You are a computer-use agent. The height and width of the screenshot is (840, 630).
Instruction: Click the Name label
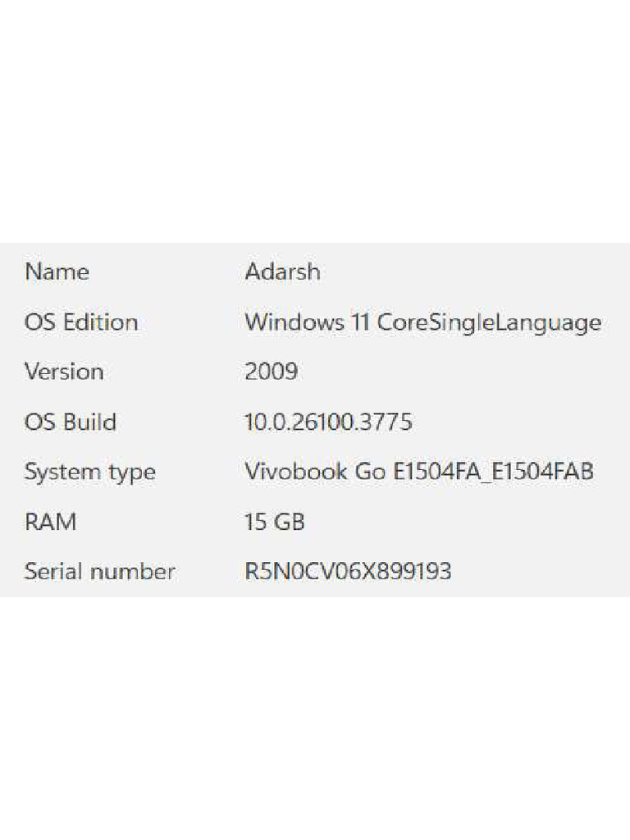57,272
